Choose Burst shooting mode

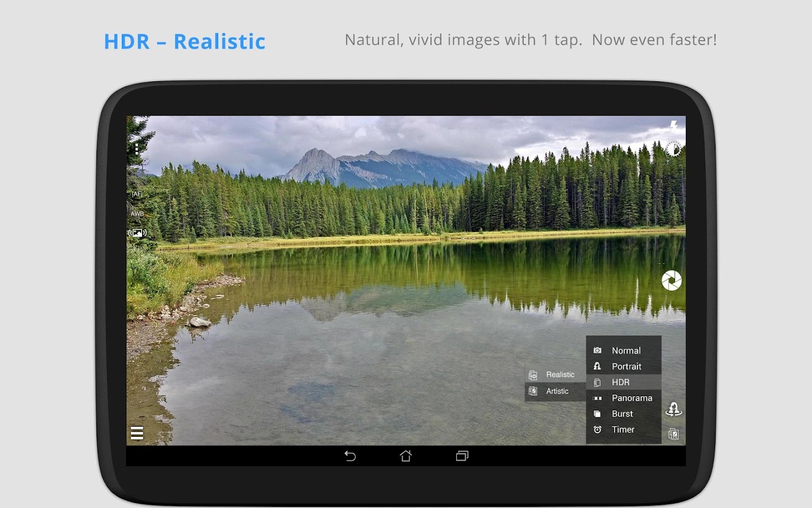(624, 414)
